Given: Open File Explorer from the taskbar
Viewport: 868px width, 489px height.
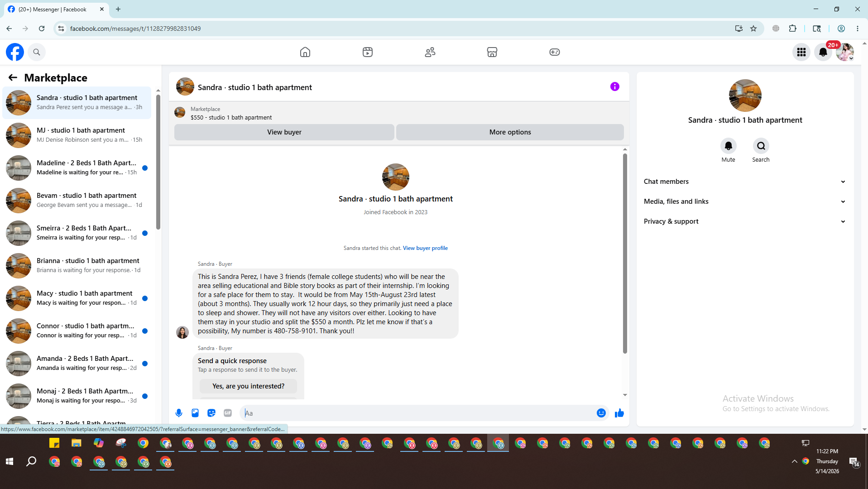Looking at the screenshot, I should tap(76, 443).
